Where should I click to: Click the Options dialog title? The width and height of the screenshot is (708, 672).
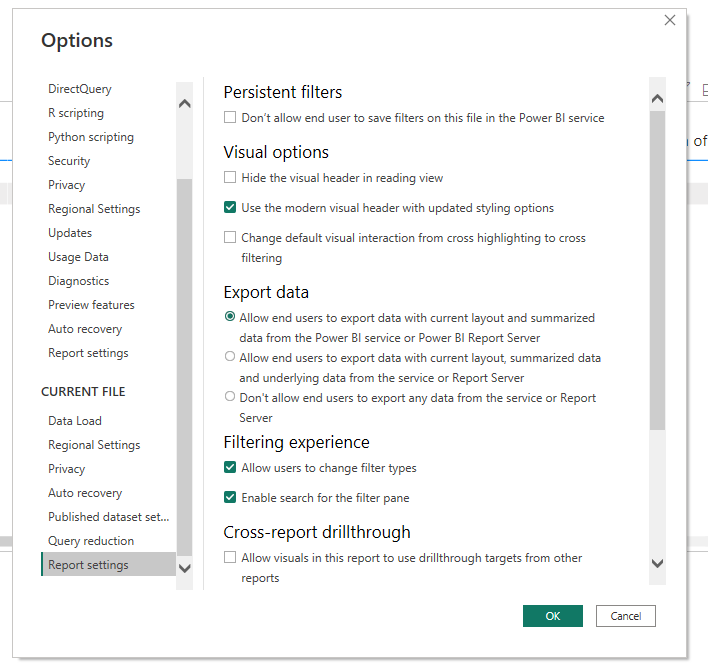click(77, 40)
